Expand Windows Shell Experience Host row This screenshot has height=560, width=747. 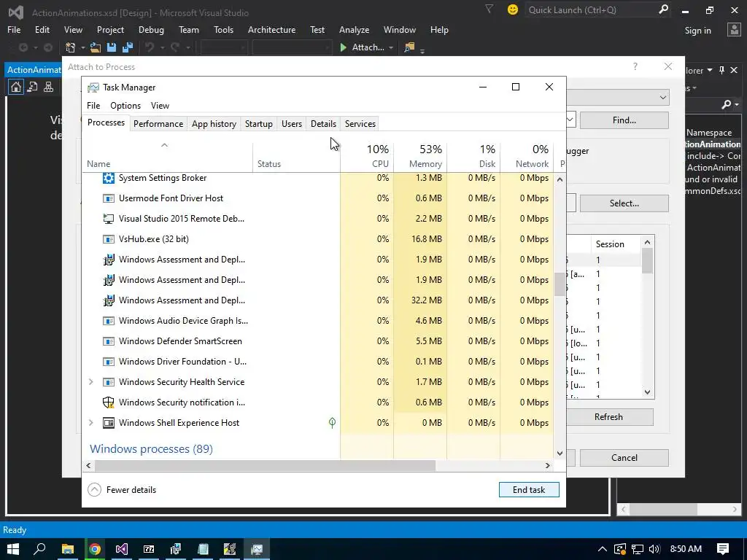(91, 423)
